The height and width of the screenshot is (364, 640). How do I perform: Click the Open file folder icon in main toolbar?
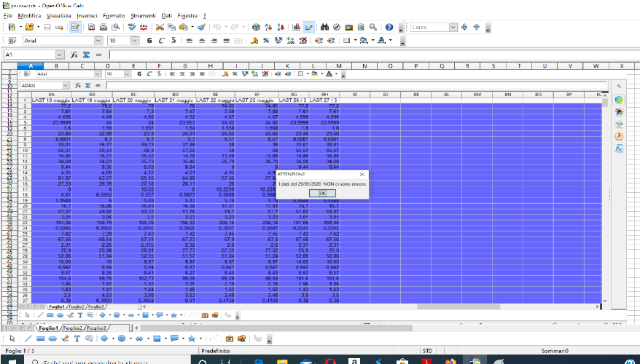pyautogui.click(x=29, y=28)
